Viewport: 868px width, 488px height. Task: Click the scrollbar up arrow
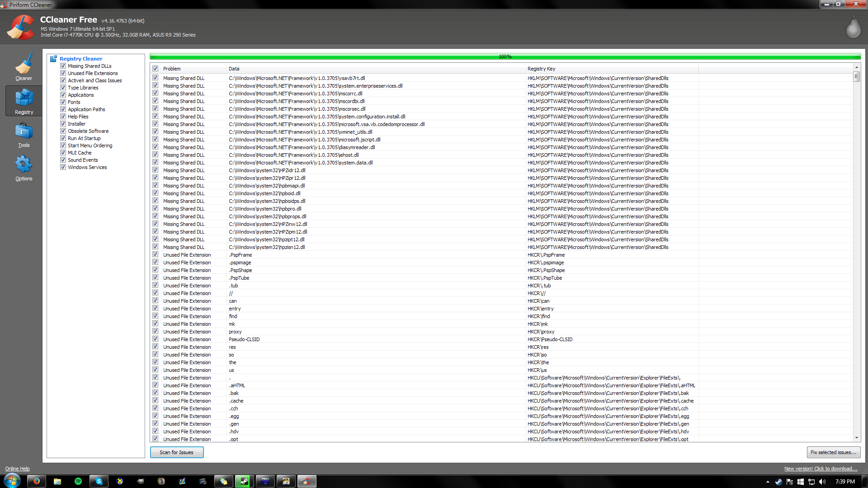(856, 67)
